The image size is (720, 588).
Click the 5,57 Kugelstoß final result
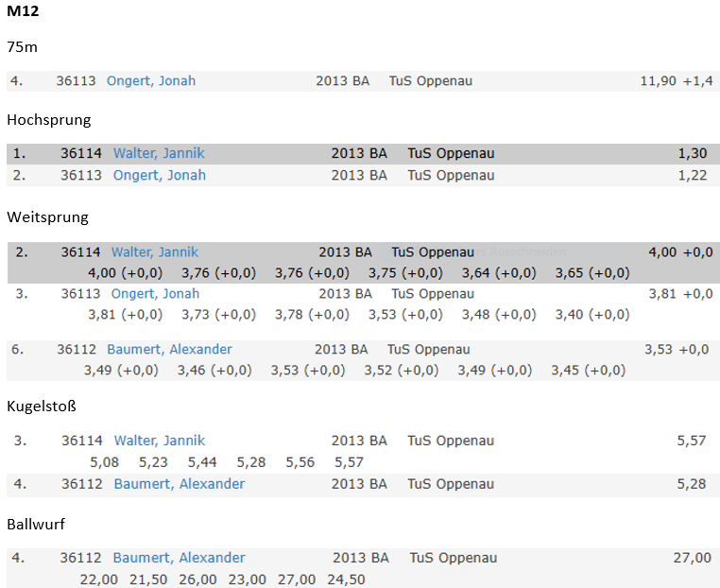[692, 441]
